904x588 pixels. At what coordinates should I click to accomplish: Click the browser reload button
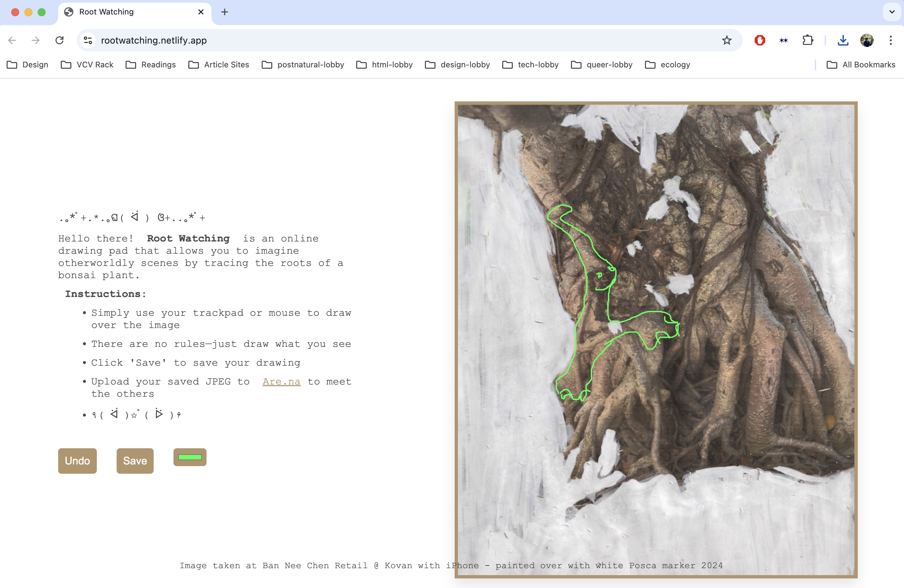pos(59,40)
